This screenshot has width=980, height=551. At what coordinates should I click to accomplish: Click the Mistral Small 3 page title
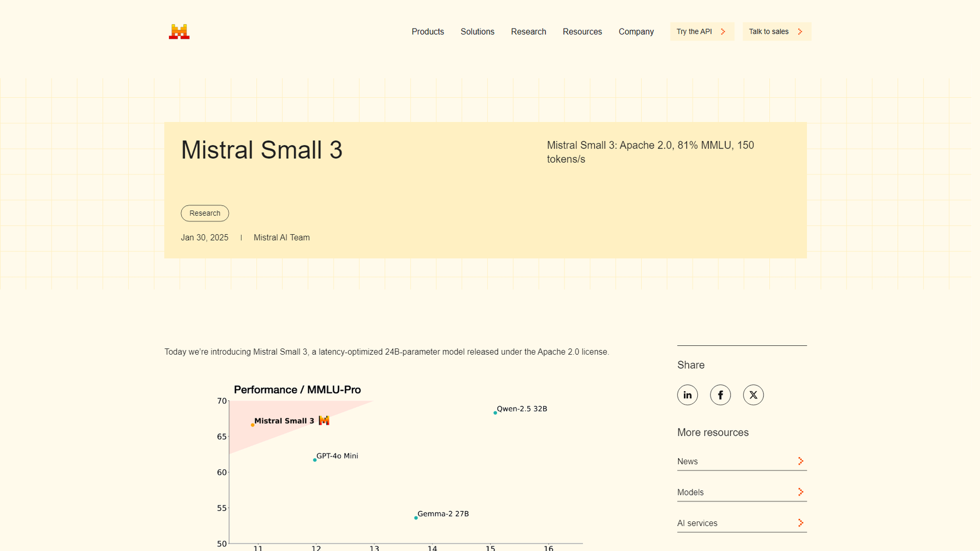261,150
